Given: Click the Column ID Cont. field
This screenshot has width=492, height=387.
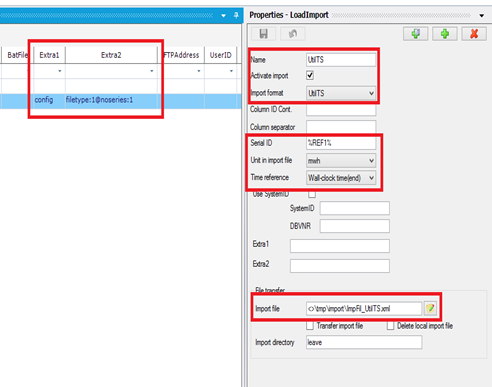Looking at the screenshot, I should 341,110.
